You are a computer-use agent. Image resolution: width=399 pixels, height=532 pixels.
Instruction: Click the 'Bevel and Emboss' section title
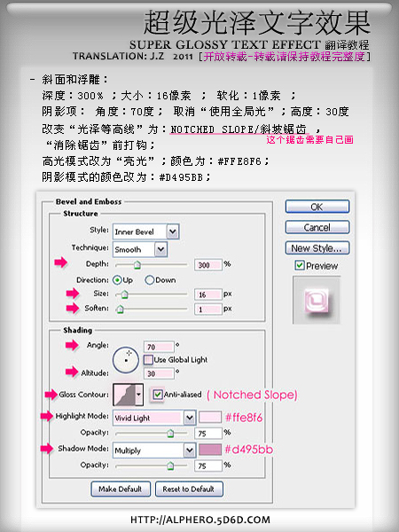tap(89, 201)
